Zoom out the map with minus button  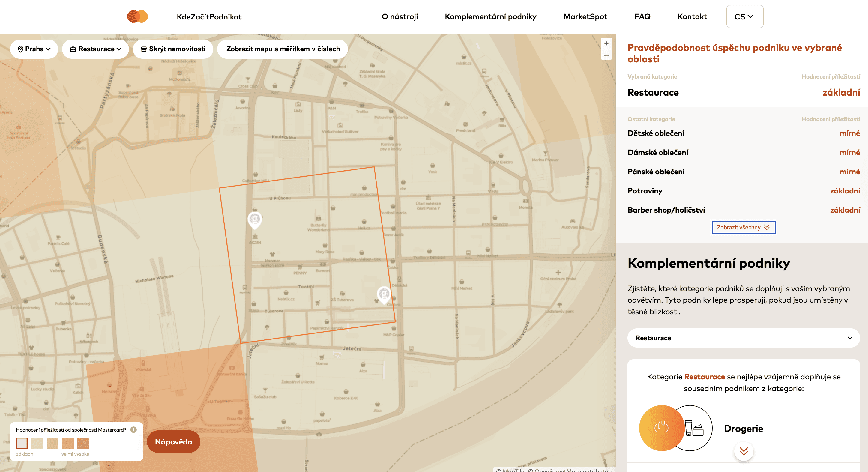coord(606,55)
